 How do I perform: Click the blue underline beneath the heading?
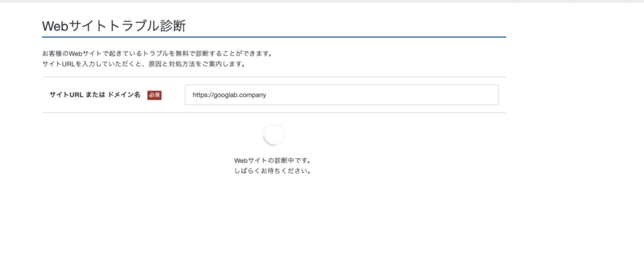click(x=274, y=37)
